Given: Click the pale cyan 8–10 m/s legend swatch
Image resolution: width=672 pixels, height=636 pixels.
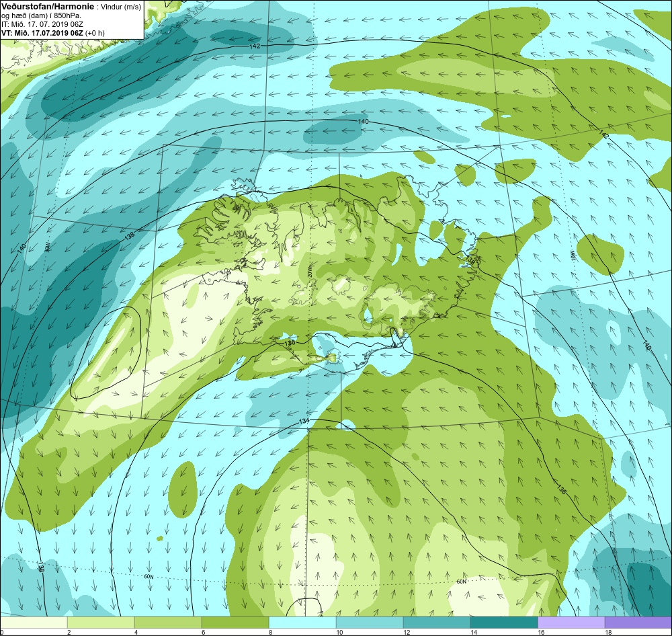Looking at the screenshot, I should click(302, 622).
